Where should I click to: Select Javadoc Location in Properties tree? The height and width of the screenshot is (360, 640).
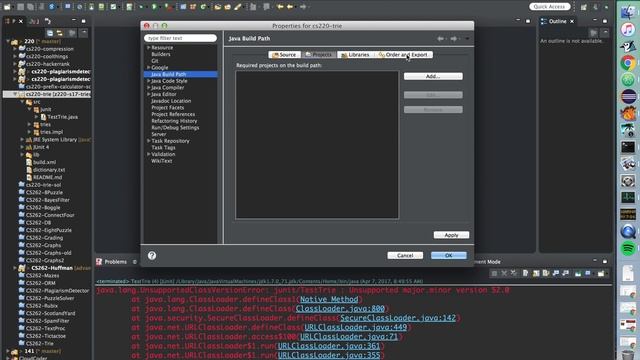pos(171,101)
